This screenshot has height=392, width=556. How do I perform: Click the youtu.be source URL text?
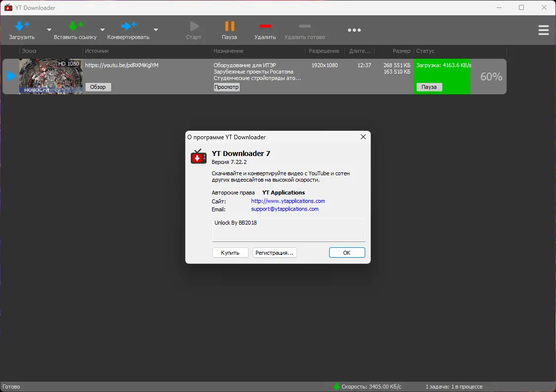click(x=122, y=65)
